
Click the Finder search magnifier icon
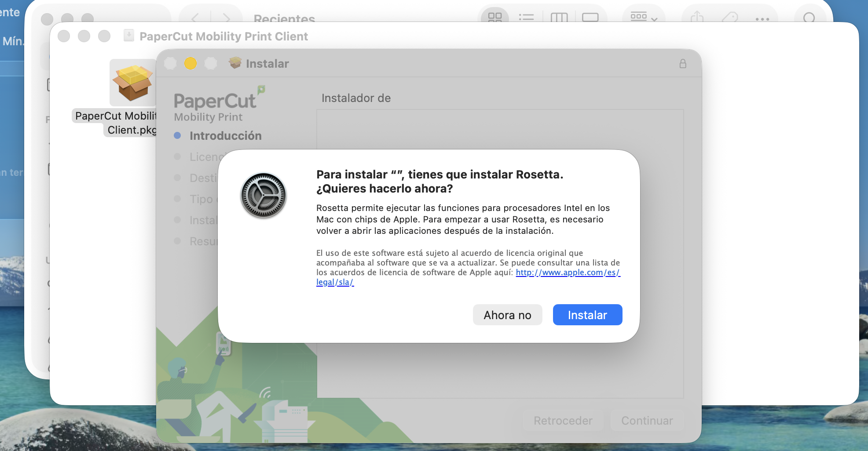809,18
